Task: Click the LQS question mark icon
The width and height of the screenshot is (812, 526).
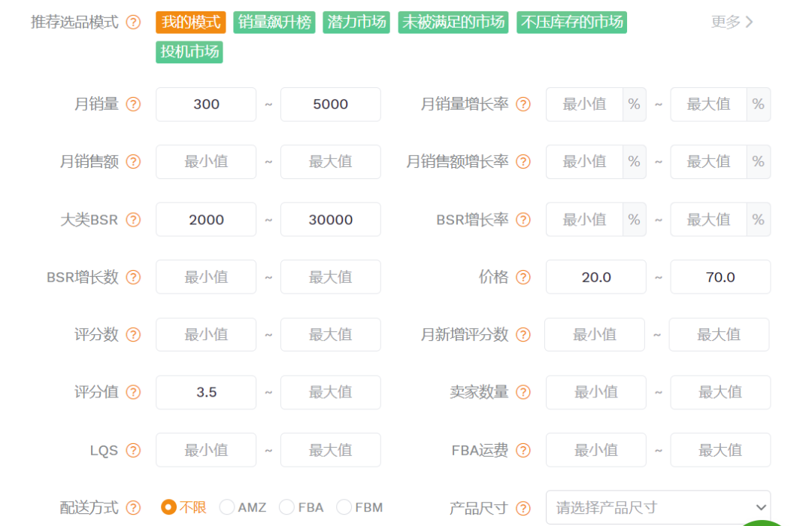Action: (x=133, y=449)
